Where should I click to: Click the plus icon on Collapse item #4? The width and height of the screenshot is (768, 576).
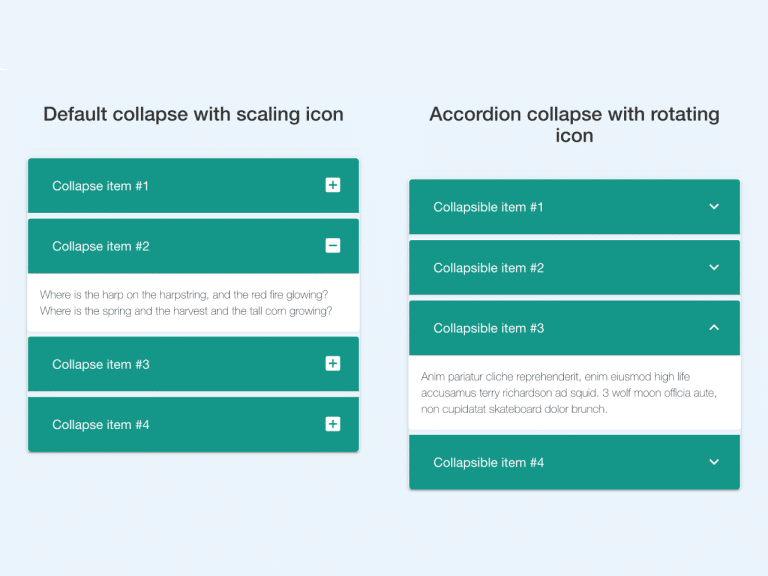click(x=333, y=424)
